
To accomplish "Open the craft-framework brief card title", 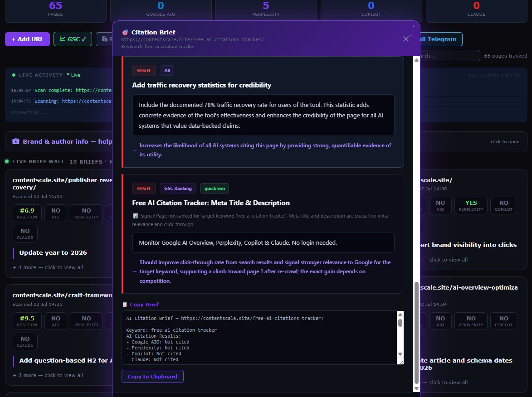I will [x=62, y=295].
